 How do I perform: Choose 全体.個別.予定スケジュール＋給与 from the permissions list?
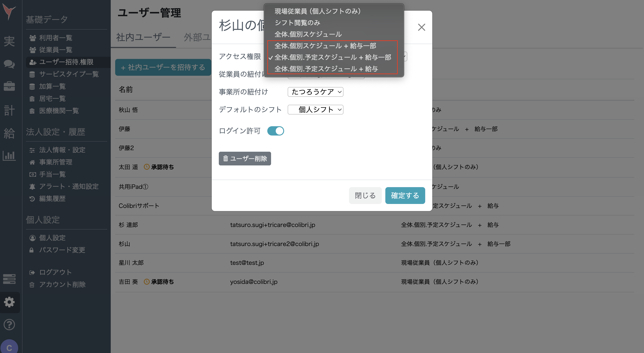pos(326,69)
